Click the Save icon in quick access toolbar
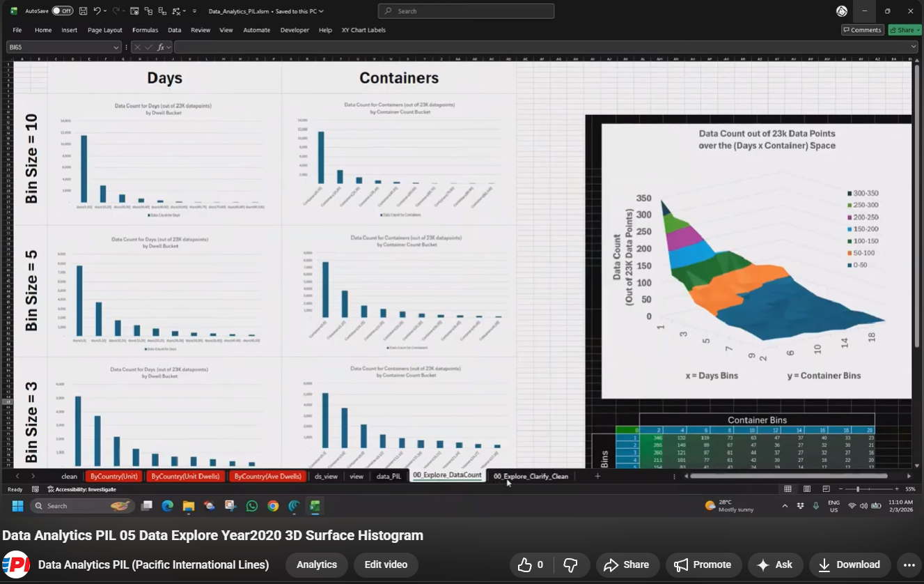Viewport: 924px width, 584px height. (83, 11)
